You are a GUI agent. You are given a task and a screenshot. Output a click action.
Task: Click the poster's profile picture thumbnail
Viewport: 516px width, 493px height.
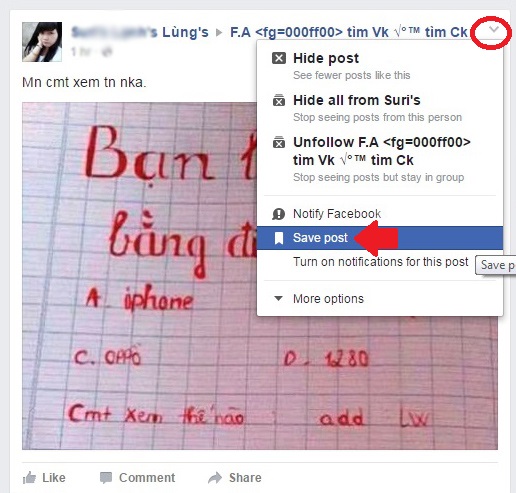pyautogui.click(x=42, y=42)
